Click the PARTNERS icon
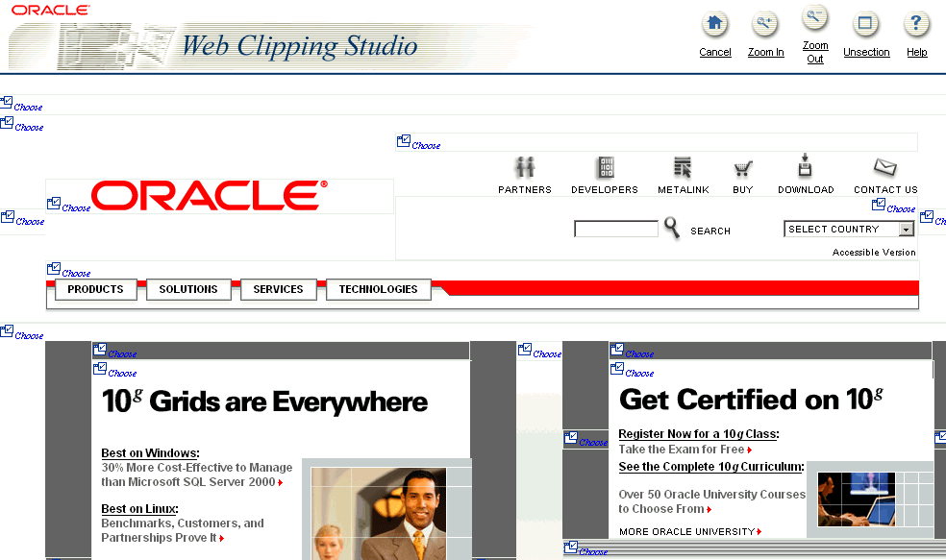The width and height of the screenshot is (946, 560). tap(525, 168)
